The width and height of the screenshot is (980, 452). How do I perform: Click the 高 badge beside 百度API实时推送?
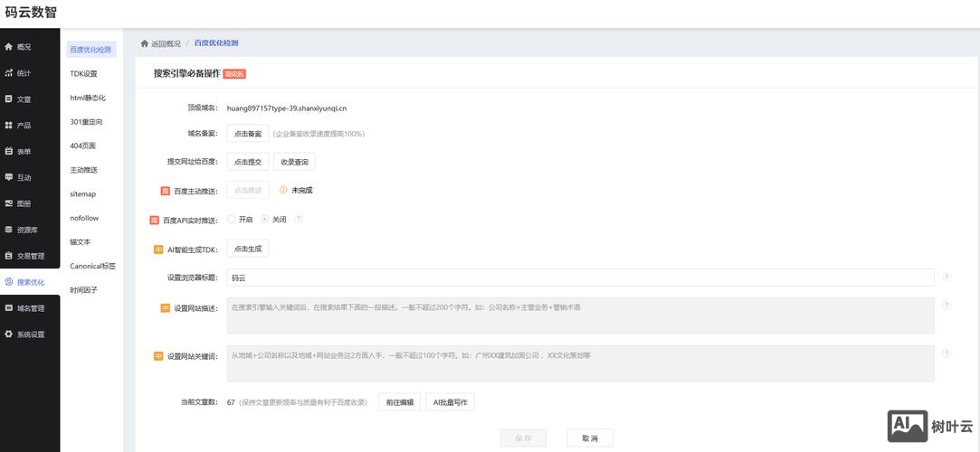pyautogui.click(x=154, y=220)
